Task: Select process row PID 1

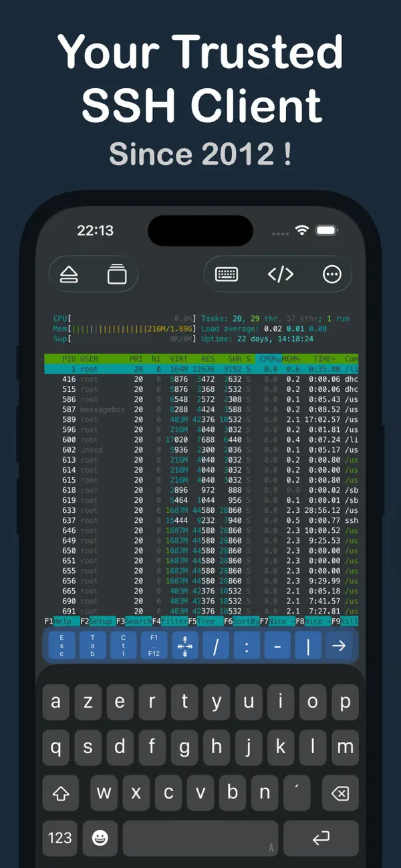Action: [x=201, y=369]
